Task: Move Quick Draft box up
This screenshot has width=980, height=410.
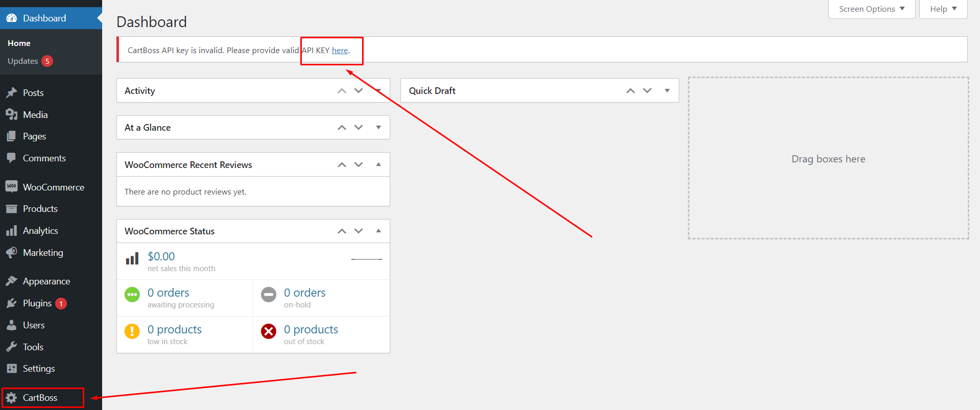Action: [x=631, y=91]
